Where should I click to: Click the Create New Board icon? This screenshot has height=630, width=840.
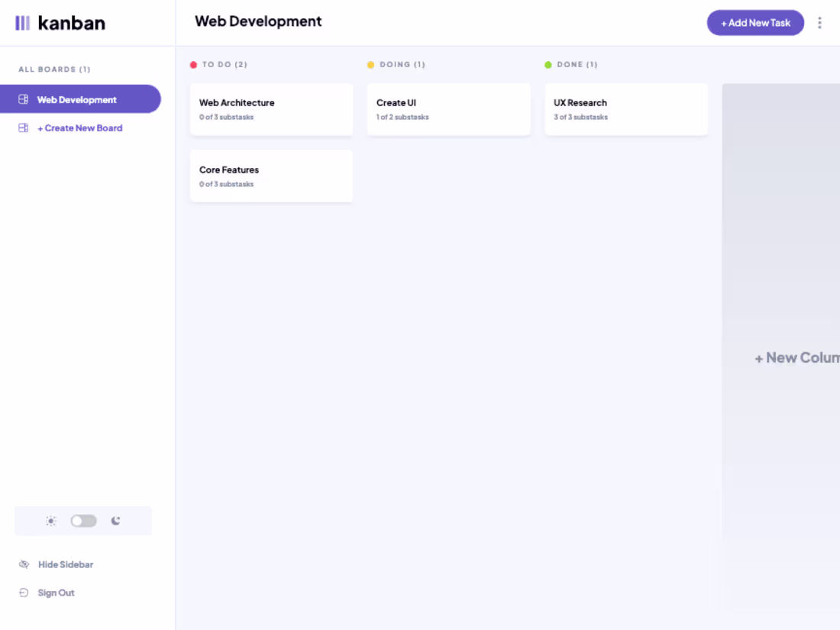pyautogui.click(x=24, y=128)
